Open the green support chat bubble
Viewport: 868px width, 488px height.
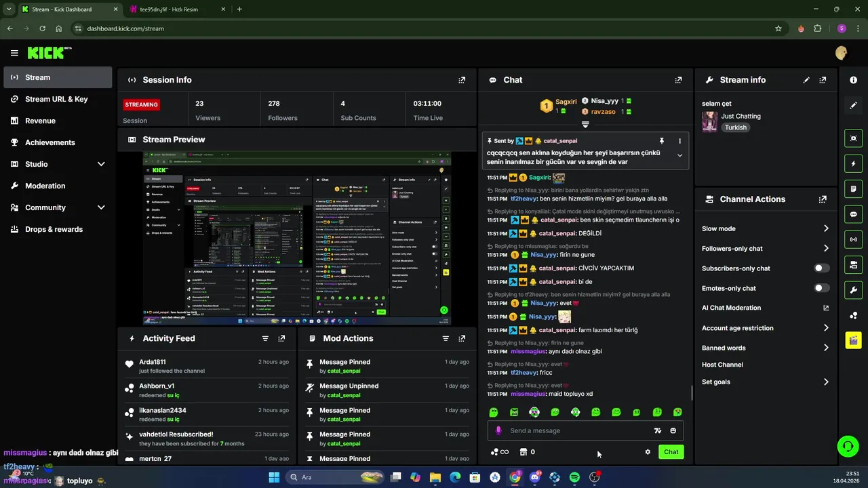[x=848, y=446]
